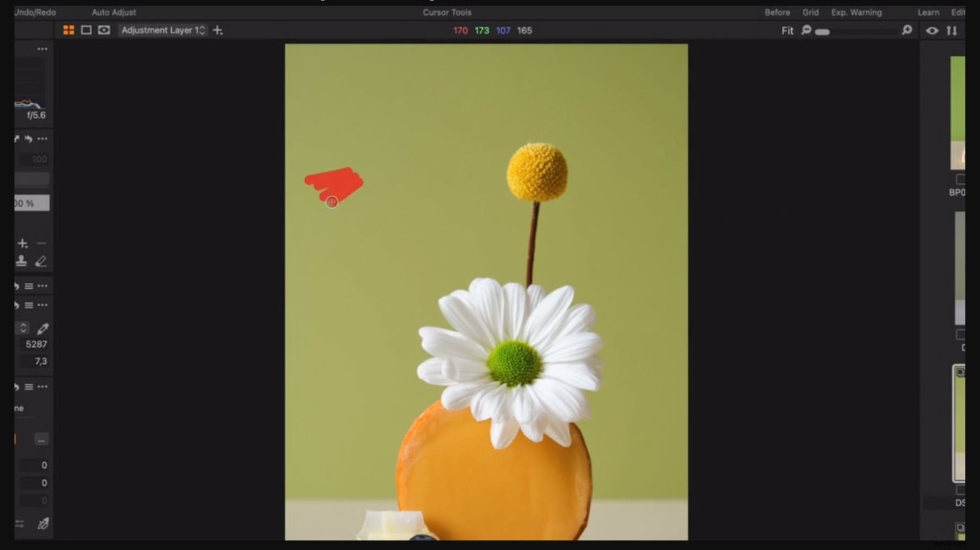Pick white balance with the eyedropper
The height and width of the screenshot is (550, 980).
[43, 328]
